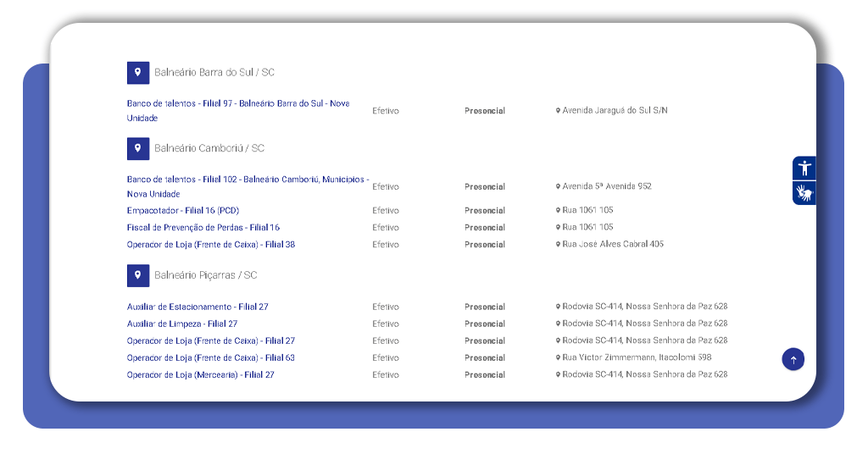Click location pin icon beside Balneário Camboriú

click(138, 148)
